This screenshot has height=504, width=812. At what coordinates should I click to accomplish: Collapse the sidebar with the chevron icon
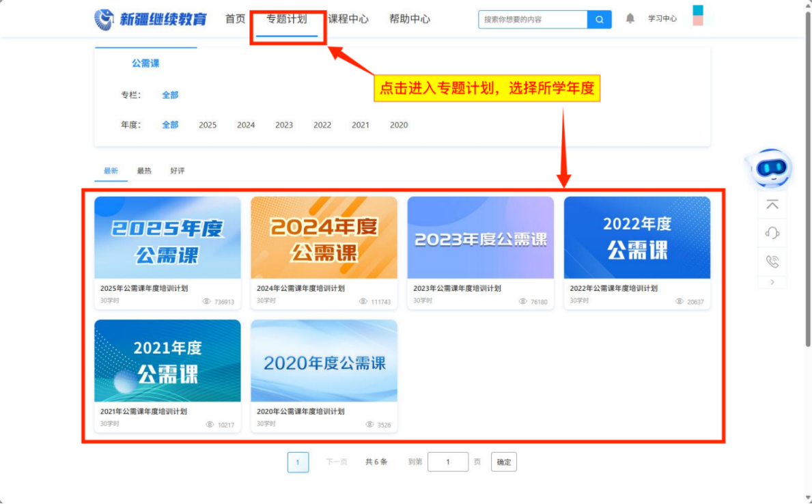click(772, 282)
